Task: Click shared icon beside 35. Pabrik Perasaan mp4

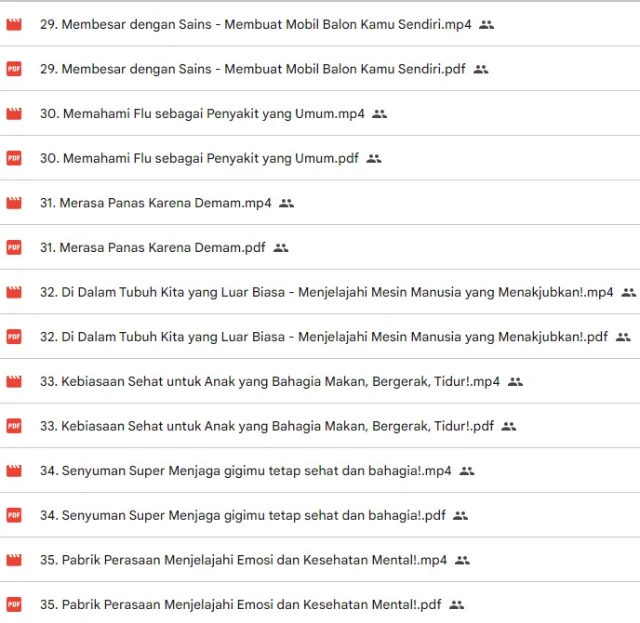Action: click(x=462, y=560)
